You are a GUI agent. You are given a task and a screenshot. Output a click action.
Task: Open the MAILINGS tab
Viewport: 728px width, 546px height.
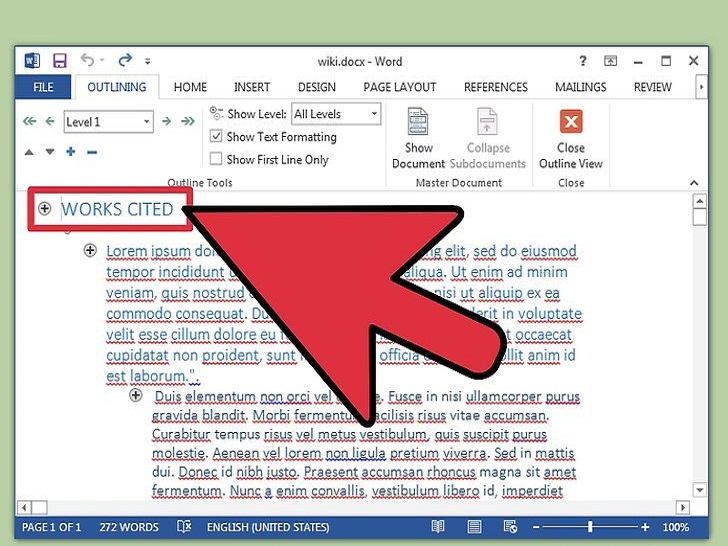pyautogui.click(x=581, y=87)
